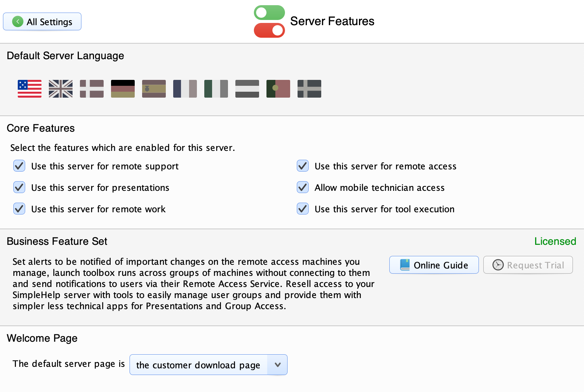Toggle Allow mobile technician access checkbox
Image resolution: width=584 pixels, height=392 pixels.
click(303, 187)
